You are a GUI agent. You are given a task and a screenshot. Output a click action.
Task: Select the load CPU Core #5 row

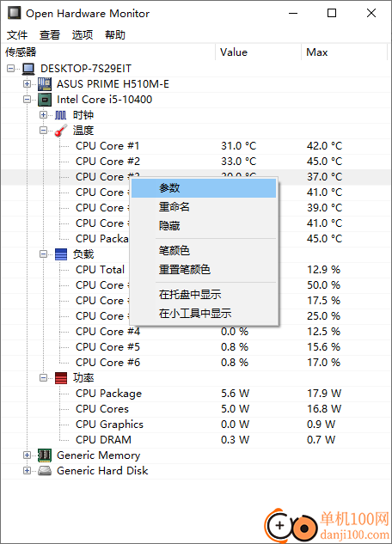[x=196, y=347]
